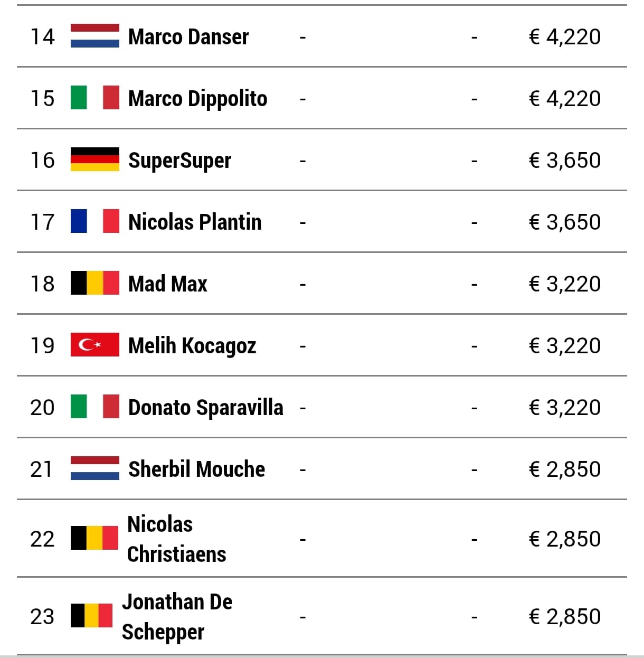The image size is (644, 658).
Task: Open Marco Dippolito's player name
Action: pos(197,99)
